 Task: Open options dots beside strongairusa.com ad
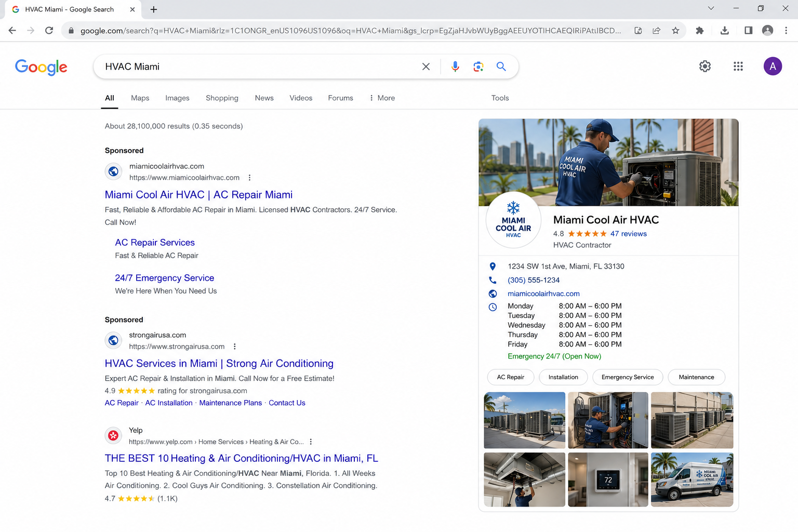pyautogui.click(x=235, y=347)
